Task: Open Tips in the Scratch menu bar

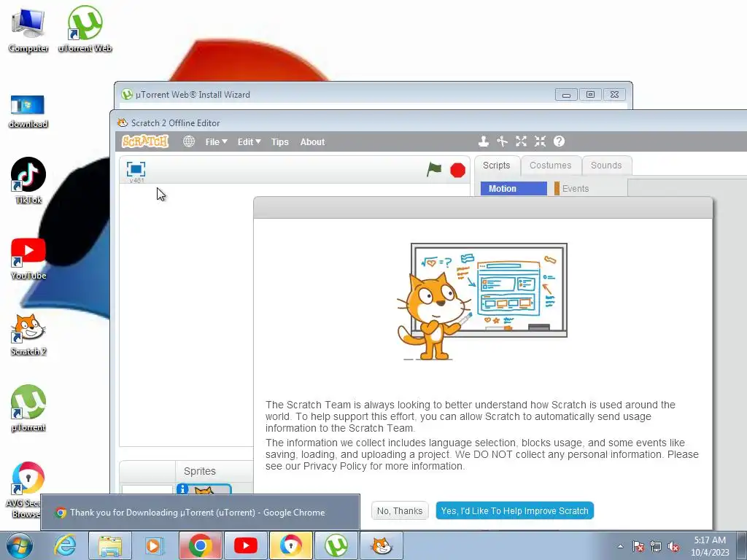Action: [280, 142]
